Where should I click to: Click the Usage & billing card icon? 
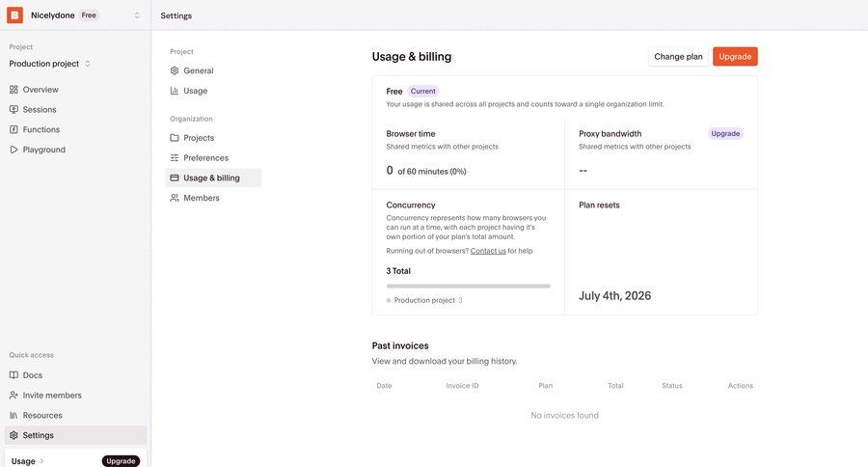coord(175,178)
